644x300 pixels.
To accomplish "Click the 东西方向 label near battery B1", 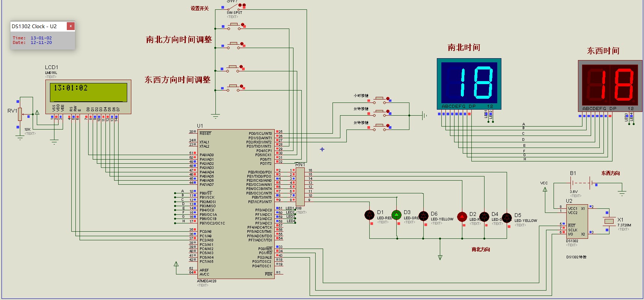I will coord(611,173).
